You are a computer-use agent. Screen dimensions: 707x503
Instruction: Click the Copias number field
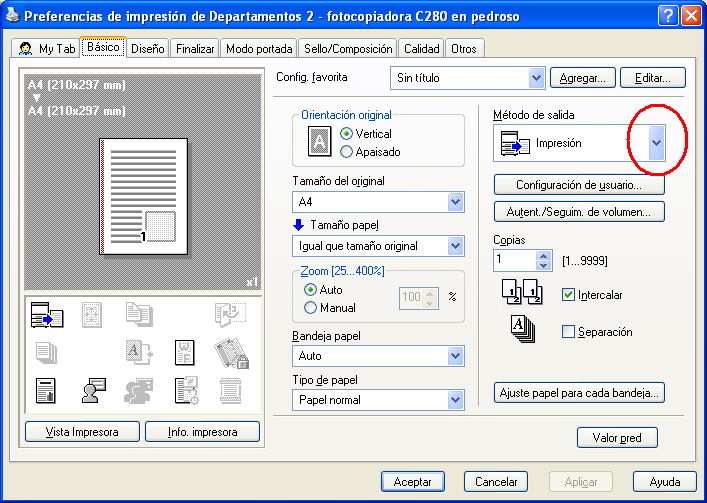pos(514,260)
